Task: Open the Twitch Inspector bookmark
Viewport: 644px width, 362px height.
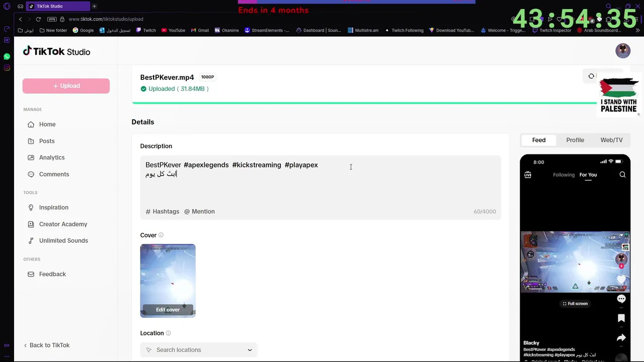Action: pyautogui.click(x=552, y=30)
